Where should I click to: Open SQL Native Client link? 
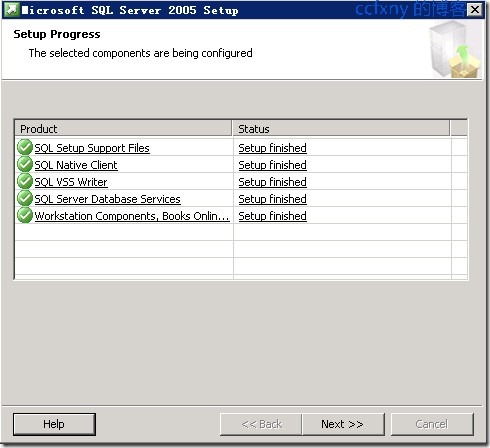[x=76, y=165]
